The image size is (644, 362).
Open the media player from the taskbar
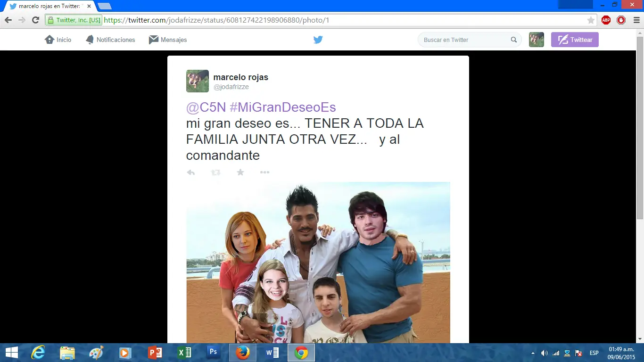pyautogui.click(x=125, y=353)
